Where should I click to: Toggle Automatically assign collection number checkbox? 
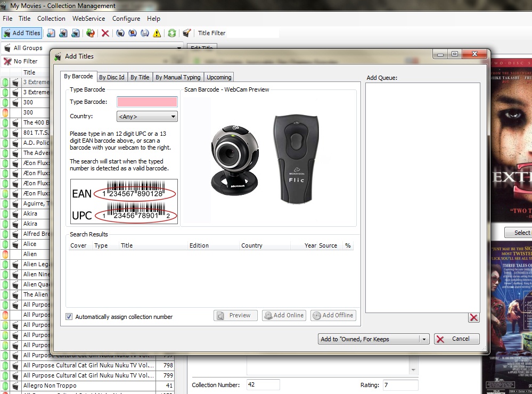click(69, 317)
